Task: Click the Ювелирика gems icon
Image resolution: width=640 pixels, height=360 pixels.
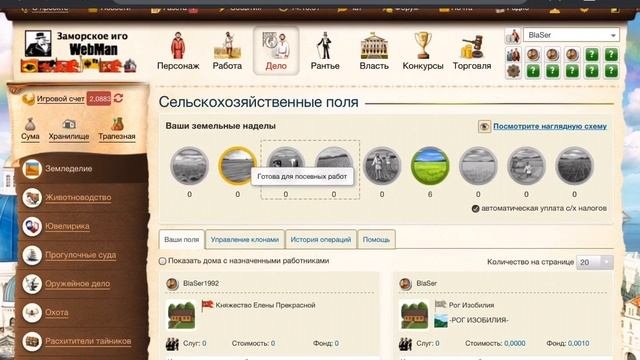Action: (32, 227)
